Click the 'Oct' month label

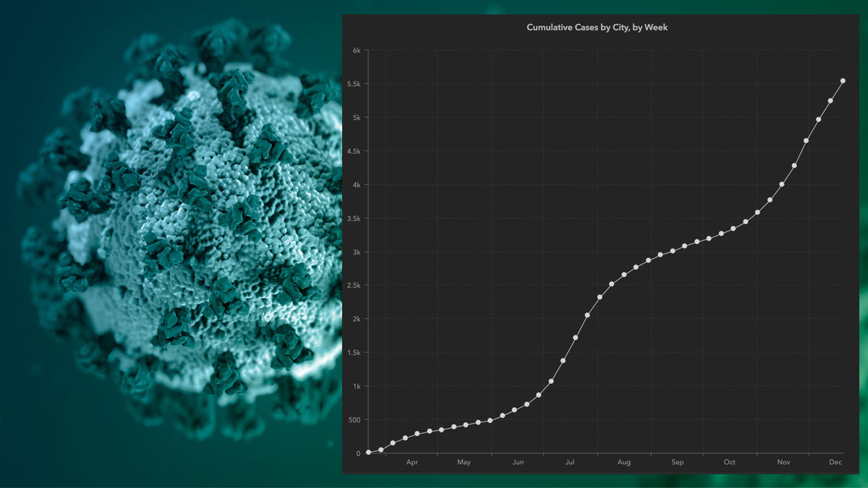[730, 462]
